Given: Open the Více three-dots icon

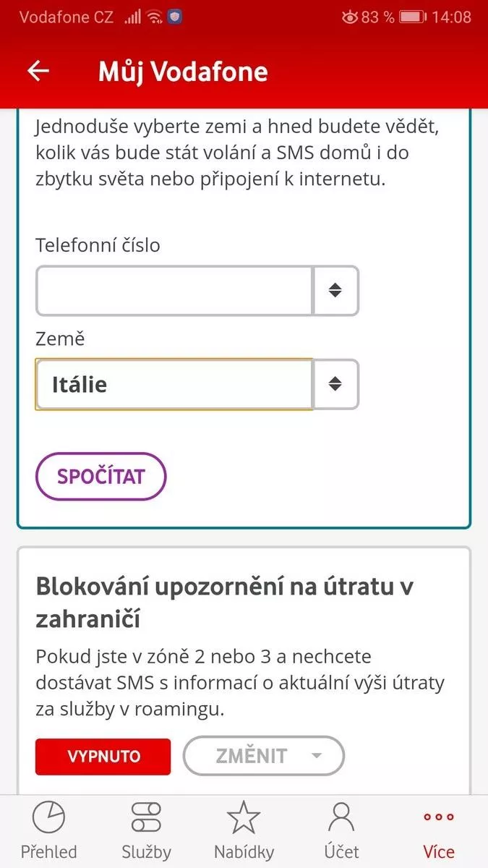Looking at the screenshot, I should pyautogui.click(x=439, y=817).
